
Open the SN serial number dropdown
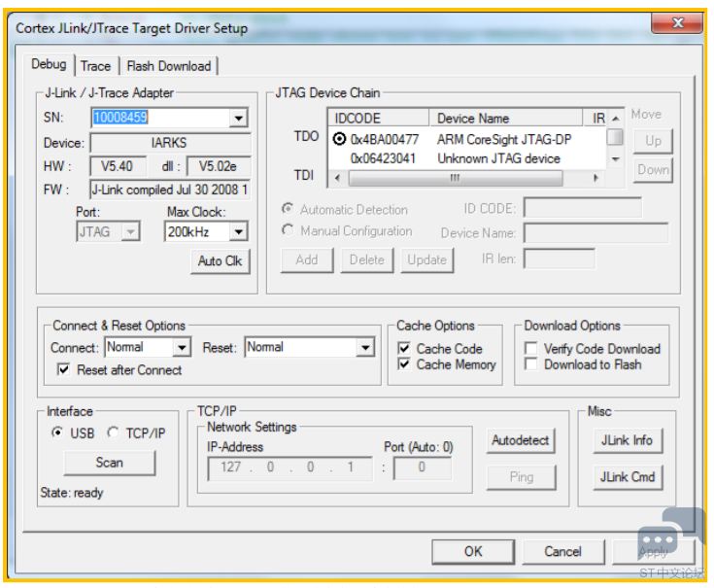click(238, 118)
